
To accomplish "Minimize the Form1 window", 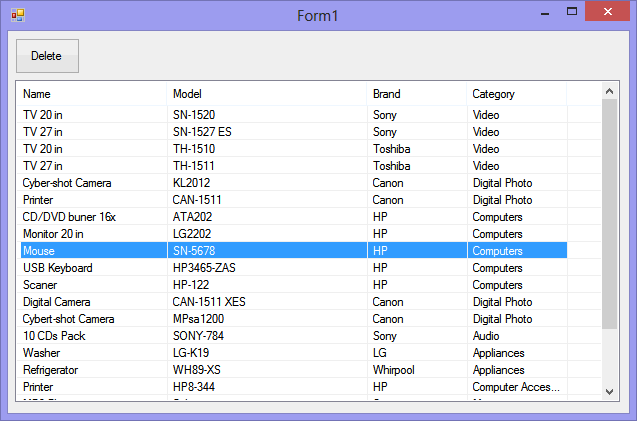I will (x=545, y=14).
